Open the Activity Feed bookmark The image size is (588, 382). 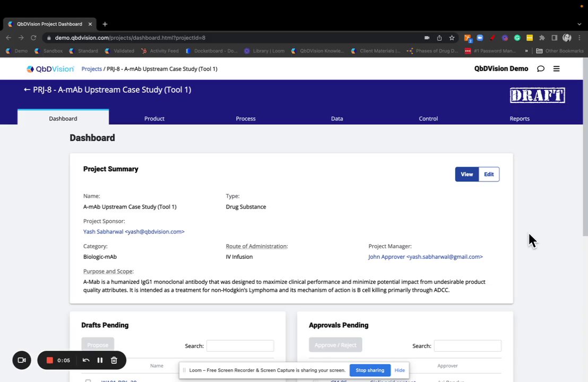160,51
